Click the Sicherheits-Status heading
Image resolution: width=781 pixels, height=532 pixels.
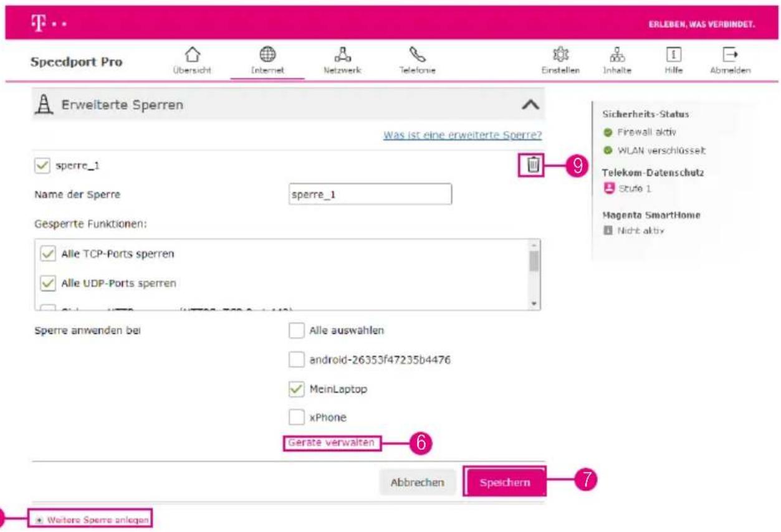click(646, 115)
